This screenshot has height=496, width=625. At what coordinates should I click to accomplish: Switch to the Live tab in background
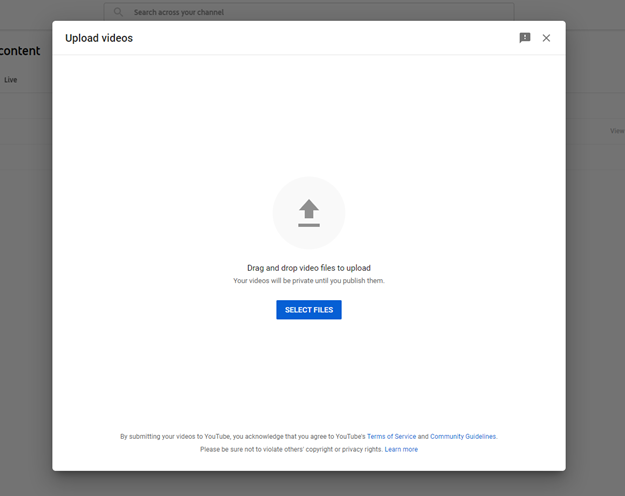11,80
